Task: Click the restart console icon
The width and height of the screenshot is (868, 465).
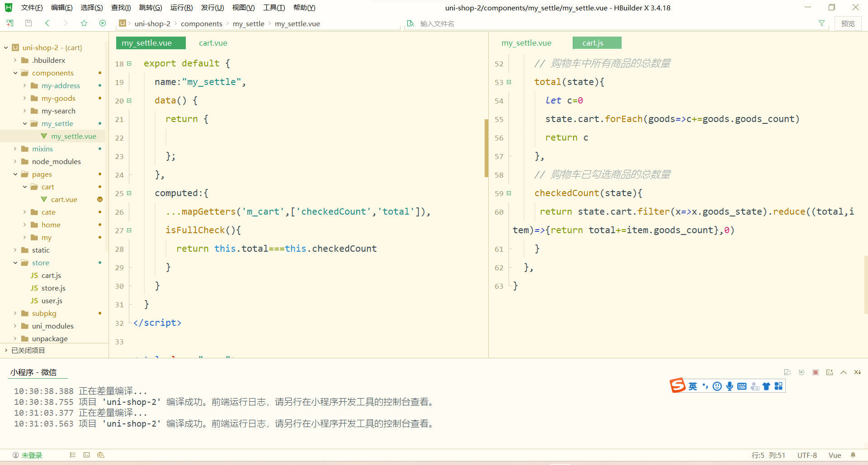Action: (788, 372)
